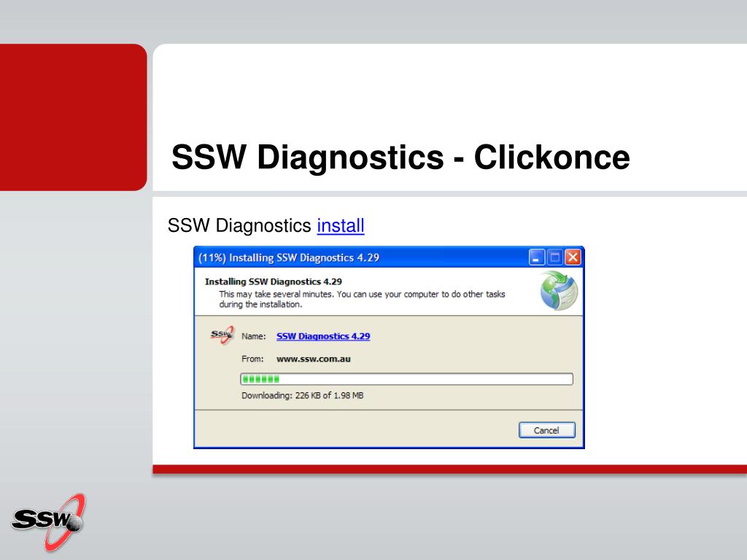Click the 'This may take several minutes' message
This screenshot has width=747, height=560.
tap(362, 299)
